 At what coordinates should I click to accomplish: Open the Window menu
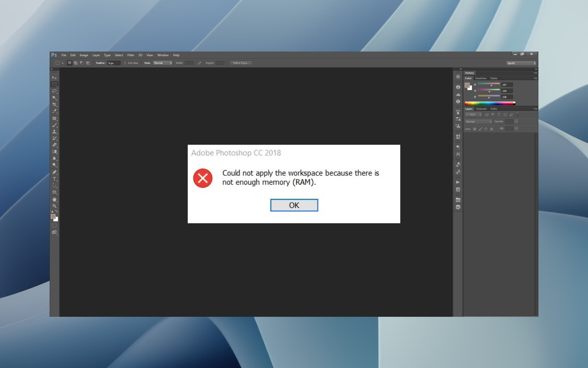click(x=163, y=55)
